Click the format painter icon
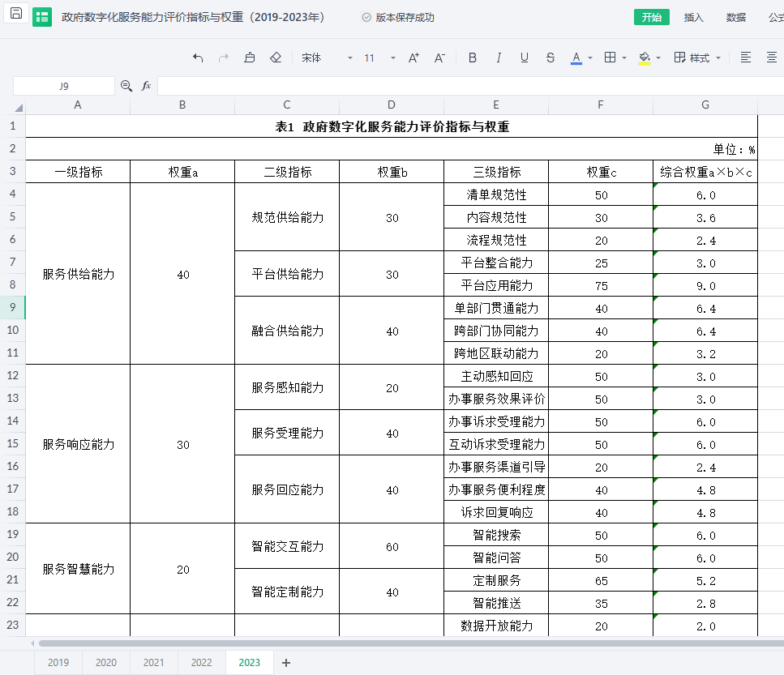 250,58
